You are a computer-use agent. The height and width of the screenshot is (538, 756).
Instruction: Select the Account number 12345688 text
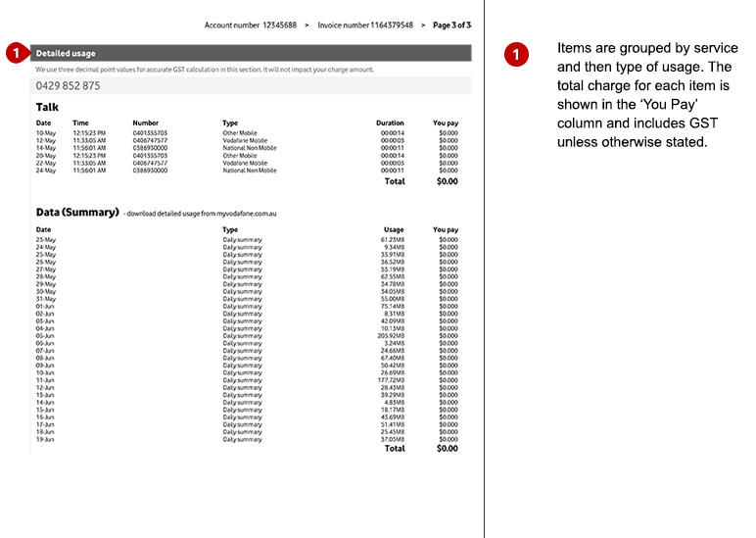click(x=250, y=24)
